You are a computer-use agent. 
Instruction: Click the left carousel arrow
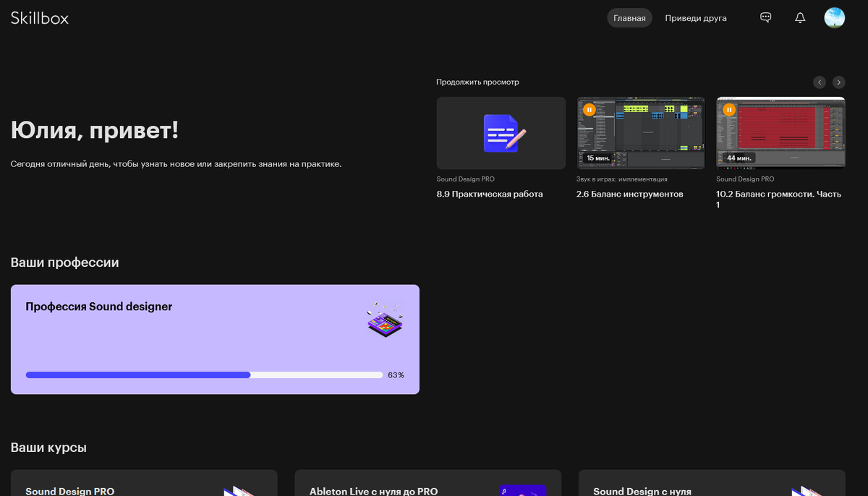(x=820, y=82)
